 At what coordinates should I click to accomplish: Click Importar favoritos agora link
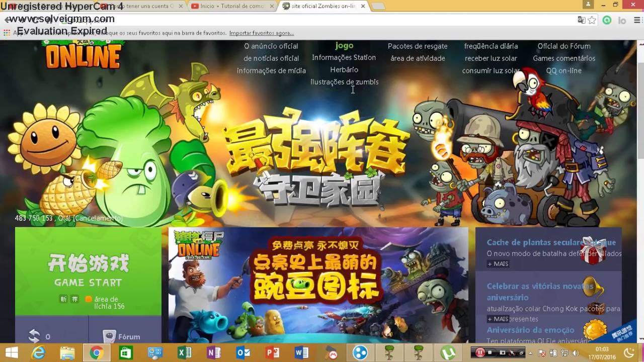(x=262, y=33)
